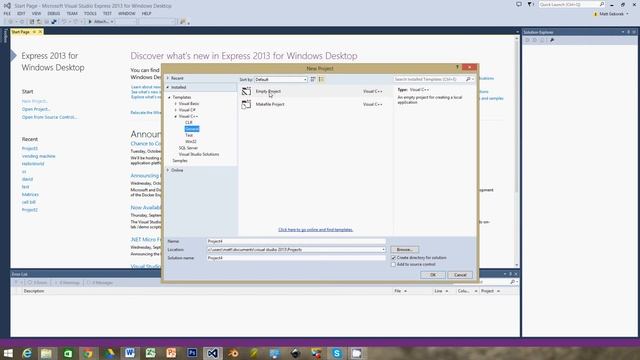Expand the Recent section in New Project
This screenshot has height=360, width=640.
(168, 78)
